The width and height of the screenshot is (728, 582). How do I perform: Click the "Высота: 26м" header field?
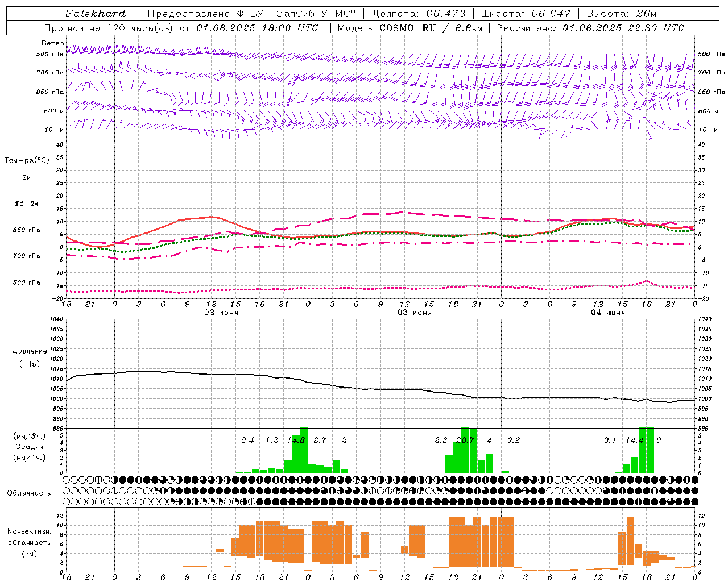(x=622, y=14)
